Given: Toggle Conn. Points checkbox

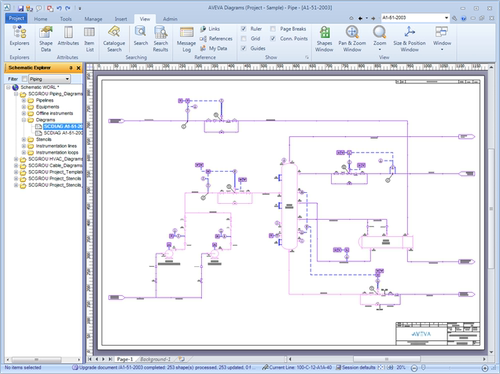Looking at the screenshot, I should (x=273, y=39).
